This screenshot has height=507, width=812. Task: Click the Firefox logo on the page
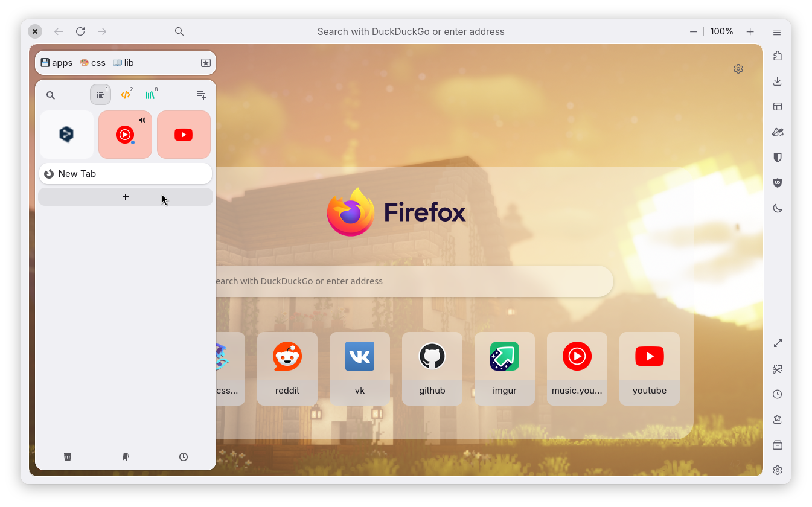[x=397, y=212]
